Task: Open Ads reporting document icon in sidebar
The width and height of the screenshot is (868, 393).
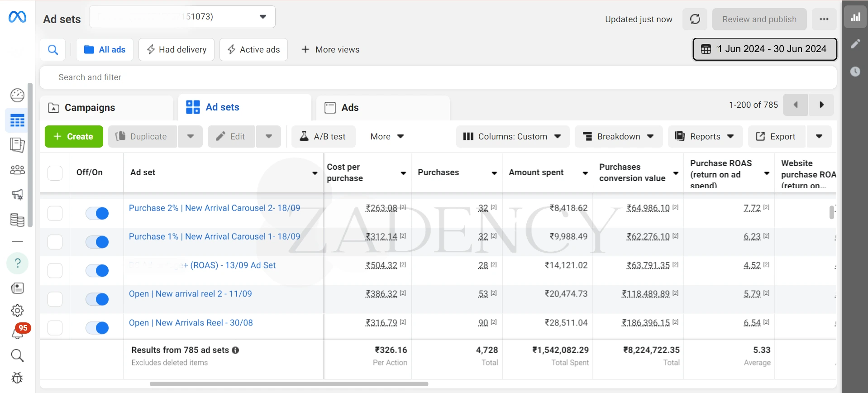Action: pyautogui.click(x=17, y=145)
